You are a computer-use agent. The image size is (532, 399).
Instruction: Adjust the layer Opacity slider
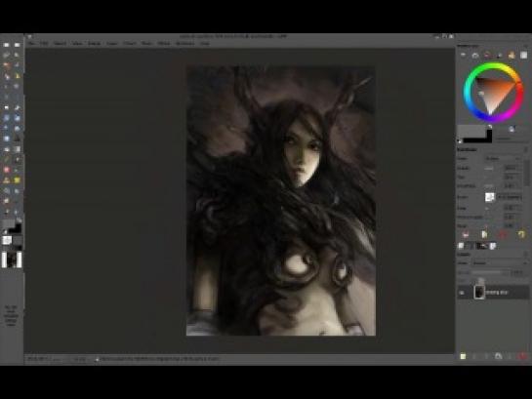(x=490, y=272)
